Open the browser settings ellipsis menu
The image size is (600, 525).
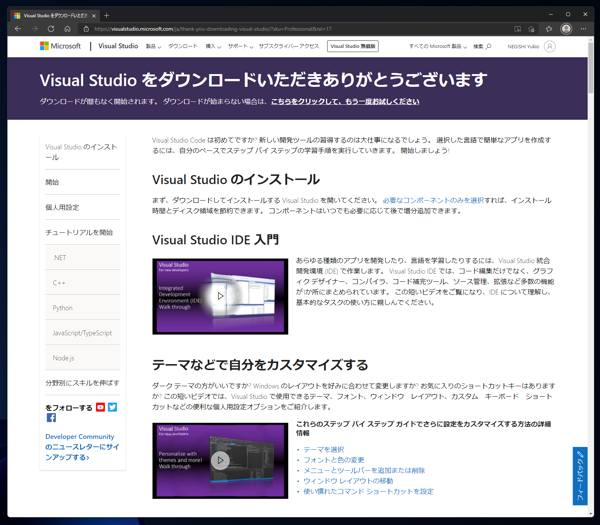click(583, 29)
